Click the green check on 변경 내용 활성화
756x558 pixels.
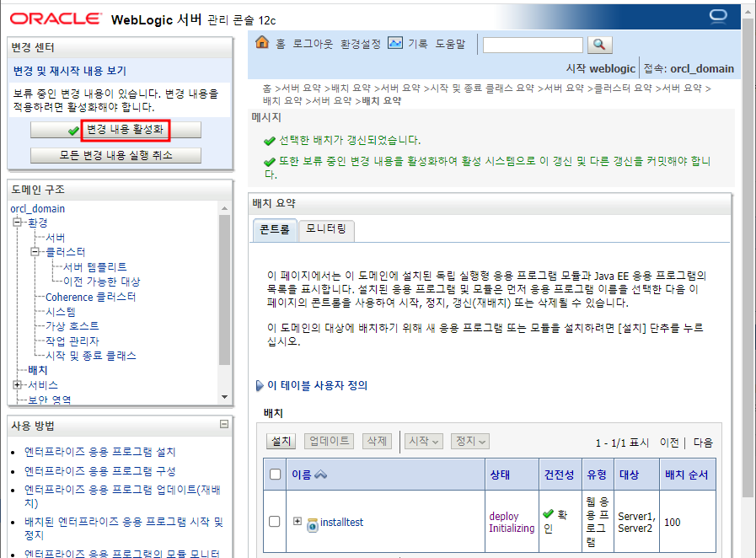click(74, 130)
